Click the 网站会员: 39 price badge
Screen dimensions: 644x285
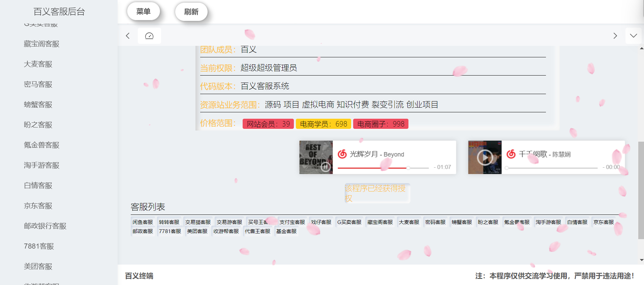pos(268,124)
